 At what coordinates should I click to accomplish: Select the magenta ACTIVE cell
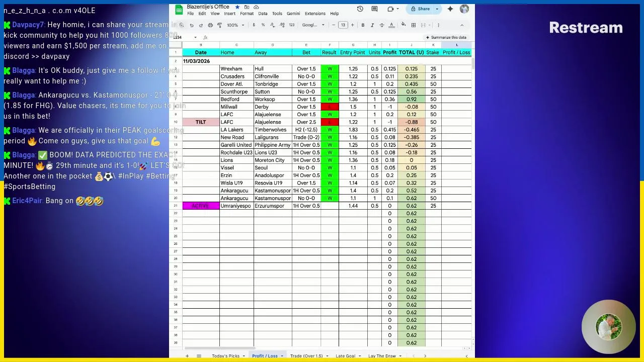pos(201,206)
